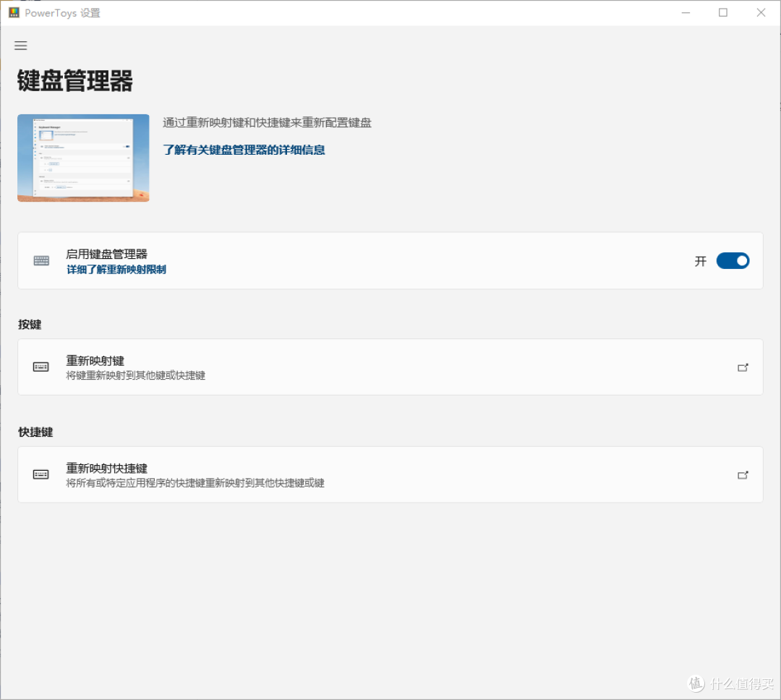781x700 pixels.
Task: Click keyboard icon beside 重新映射快捷键
Action: pyautogui.click(x=40, y=474)
